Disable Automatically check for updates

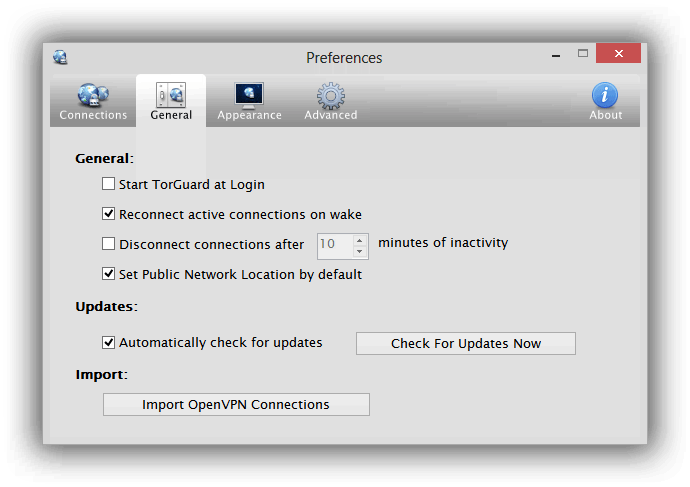108,342
